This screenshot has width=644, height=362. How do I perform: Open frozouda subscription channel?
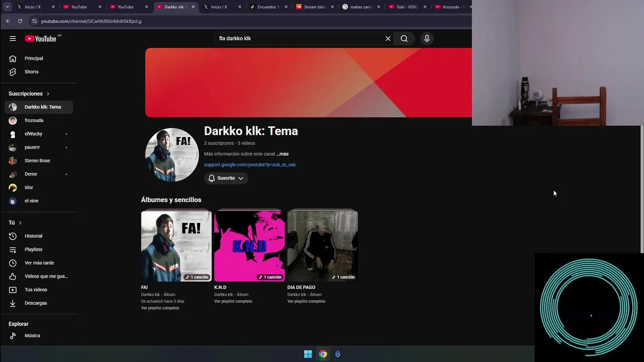pyautogui.click(x=39, y=120)
